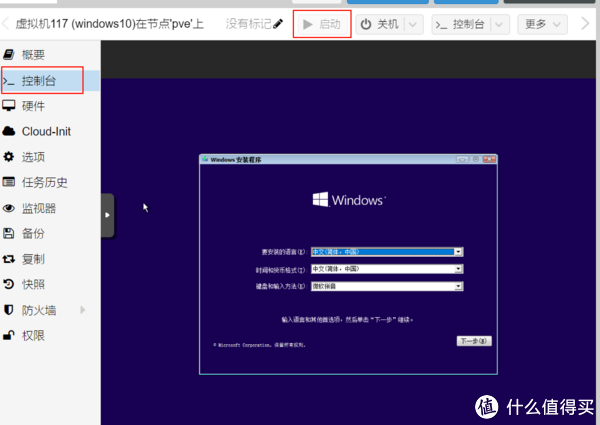Click the noVNC side panel handle
The height and width of the screenshot is (425, 600).
coord(108,212)
